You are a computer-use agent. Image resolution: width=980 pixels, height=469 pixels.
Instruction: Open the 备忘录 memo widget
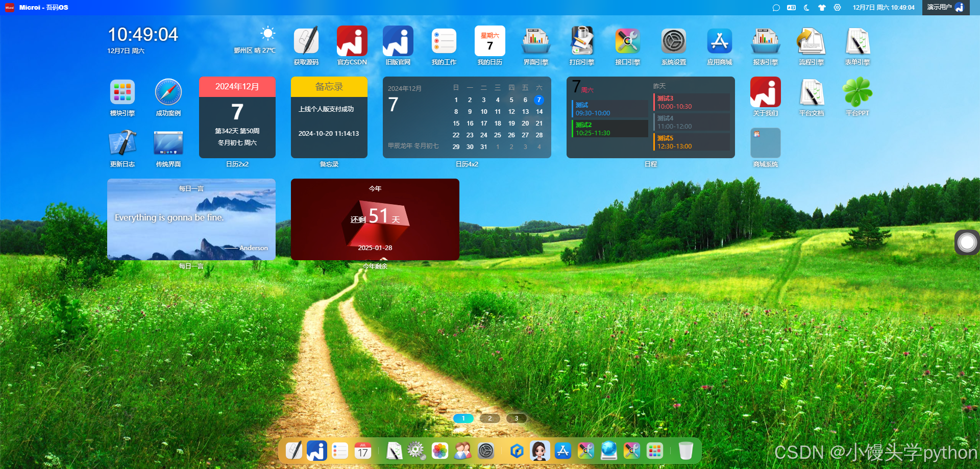click(329, 117)
